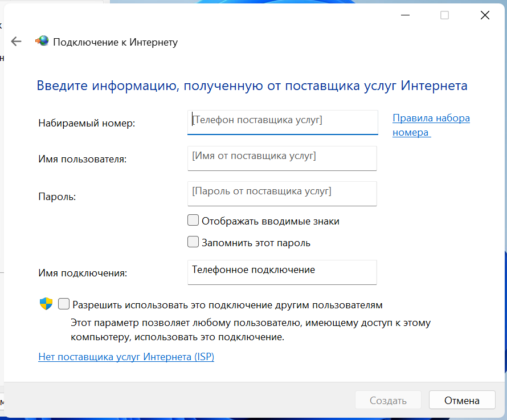Click the Телефонное подключение name field

282,272
